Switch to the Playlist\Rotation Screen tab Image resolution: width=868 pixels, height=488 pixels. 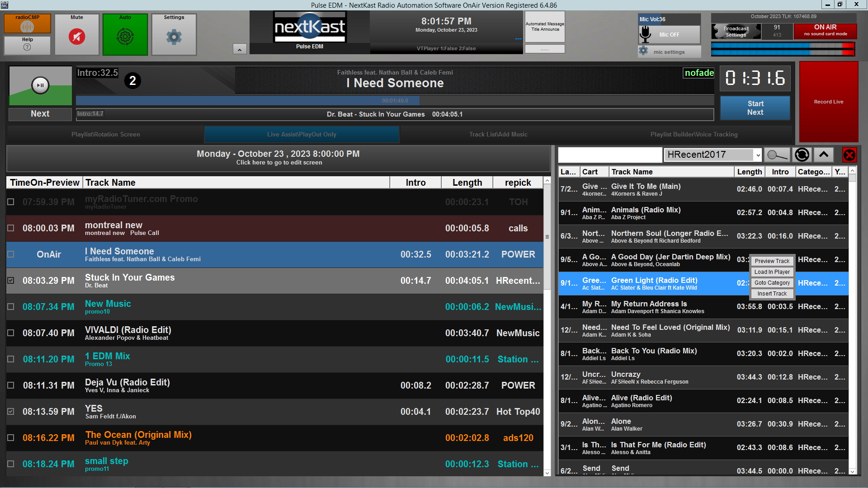point(105,134)
